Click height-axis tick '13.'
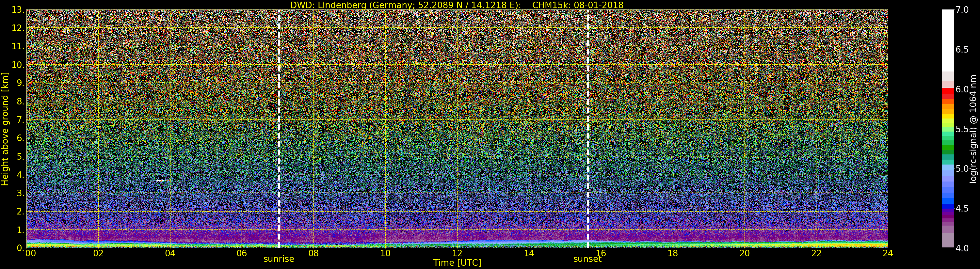The height and width of the screenshot is (269, 980). click(18, 10)
